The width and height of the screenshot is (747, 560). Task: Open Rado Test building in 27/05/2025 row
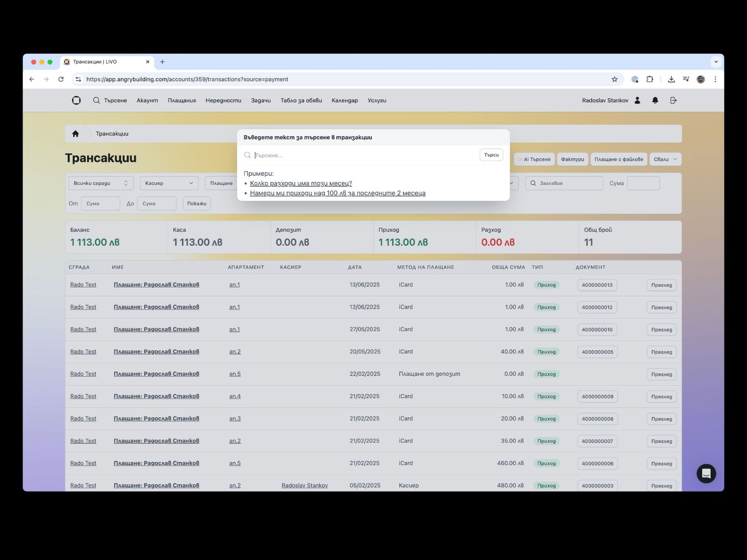pyautogui.click(x=83, y=329)
